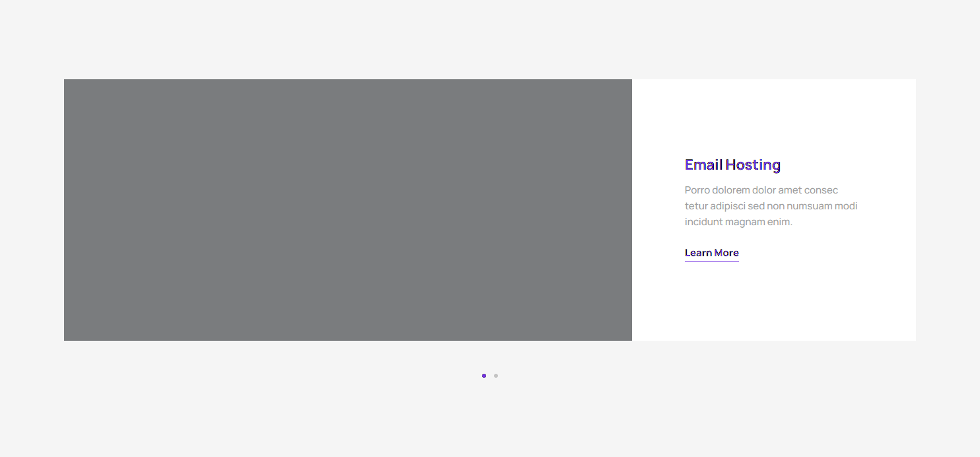Open the "Email Hosting" heading
The image size is (980, 457).
click(732, 164)
